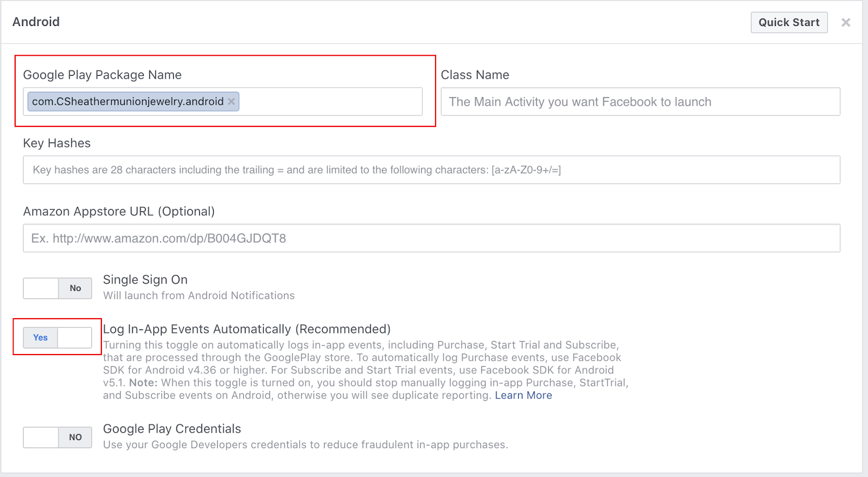This screenshot has height=477, width=868.
Task: Click the Single Sign On label
Action: click(x=145, y=280)
